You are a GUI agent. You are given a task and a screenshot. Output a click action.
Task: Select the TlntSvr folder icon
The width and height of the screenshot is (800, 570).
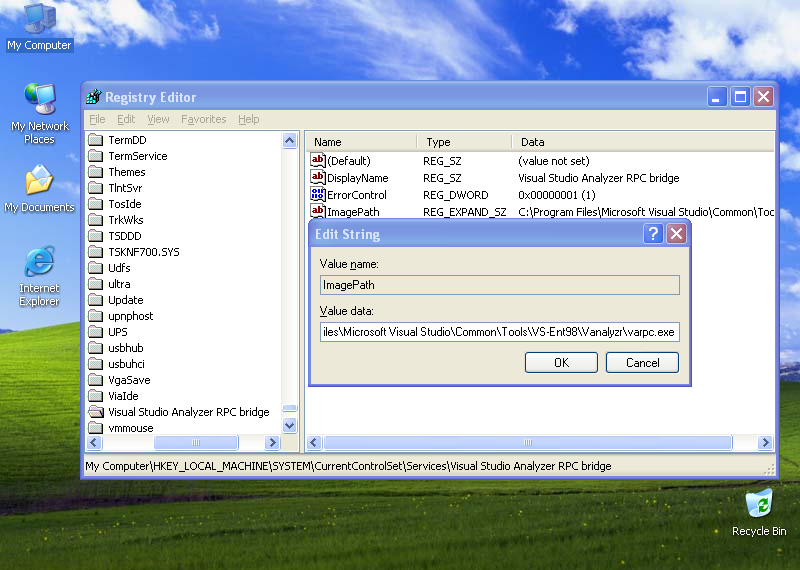tap(95, 188)
